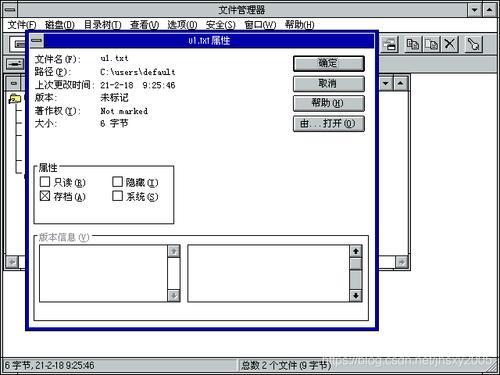Minimize the File Manager main window
The width and height of the screenshot is (500, 375).
click(474, 10)
